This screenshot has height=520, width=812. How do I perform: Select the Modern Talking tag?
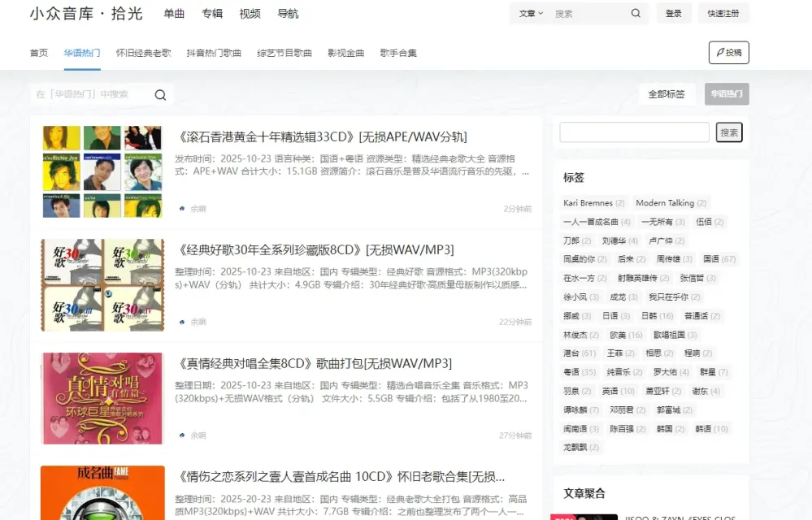click(671, 203)
